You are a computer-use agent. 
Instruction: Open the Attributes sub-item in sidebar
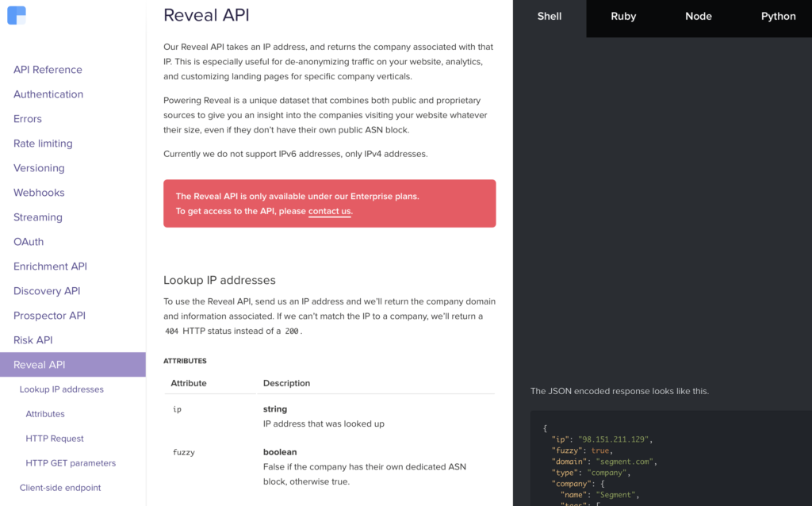point(45,414)
